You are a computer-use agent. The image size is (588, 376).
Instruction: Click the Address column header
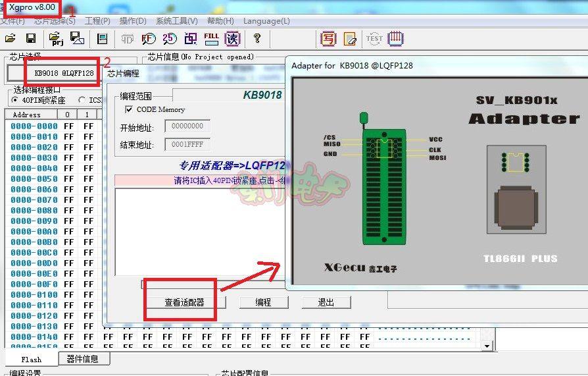pyautogui.click(x=31, y=115)
